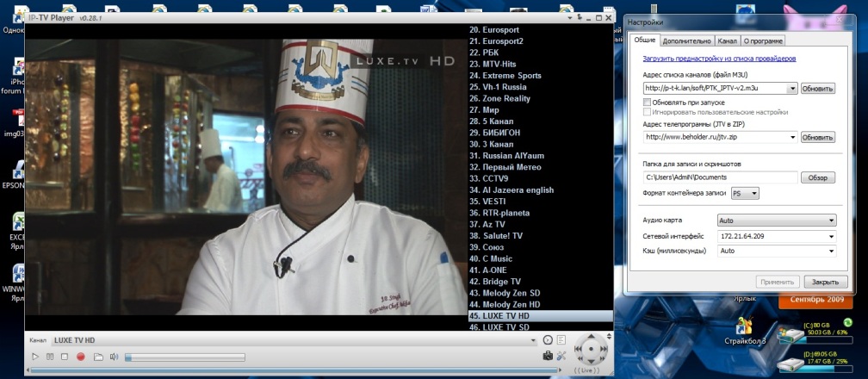Open the 'Канал' settings tab
The height and width of the screenshot is (379, 868).
click(x=727, y=40)
